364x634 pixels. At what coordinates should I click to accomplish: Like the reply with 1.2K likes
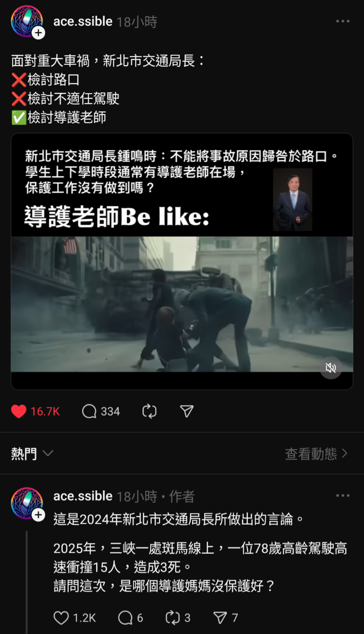click(x=61, y=618)
